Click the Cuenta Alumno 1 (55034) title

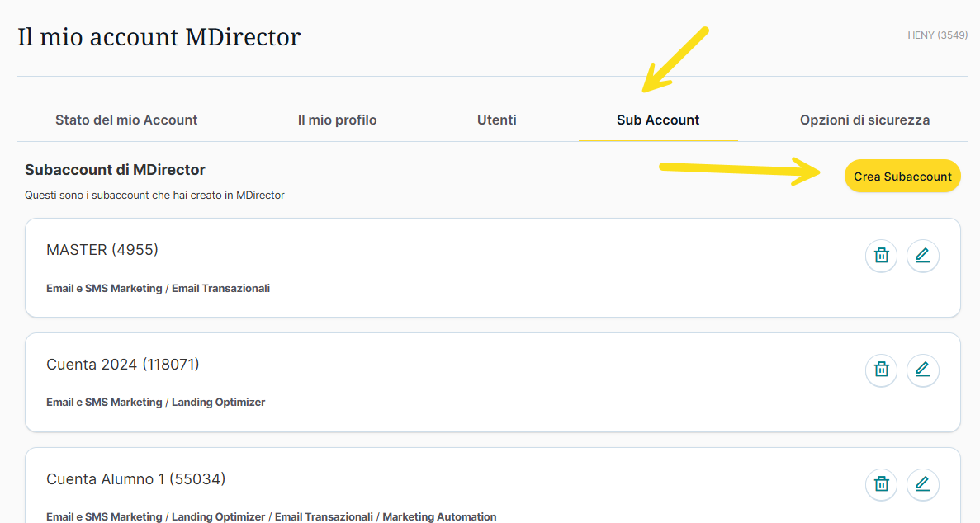[135, 479]
